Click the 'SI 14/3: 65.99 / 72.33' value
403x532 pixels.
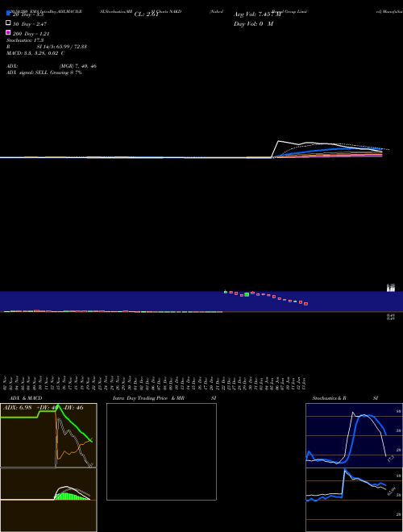pyautogui.click(x=61, y=47)
